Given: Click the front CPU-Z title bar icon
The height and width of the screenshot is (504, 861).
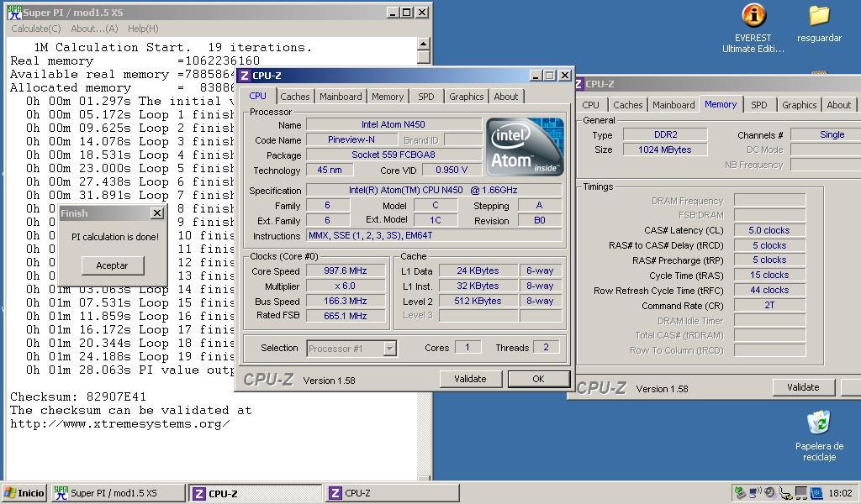Looking at the screenshot, I should (x=245, y=76).
